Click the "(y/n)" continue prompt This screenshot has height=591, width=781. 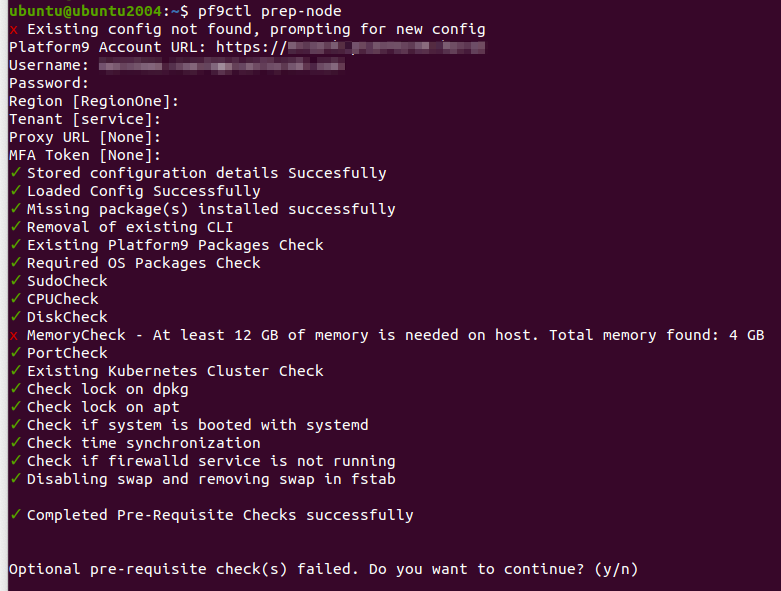[x=616, y=569]
